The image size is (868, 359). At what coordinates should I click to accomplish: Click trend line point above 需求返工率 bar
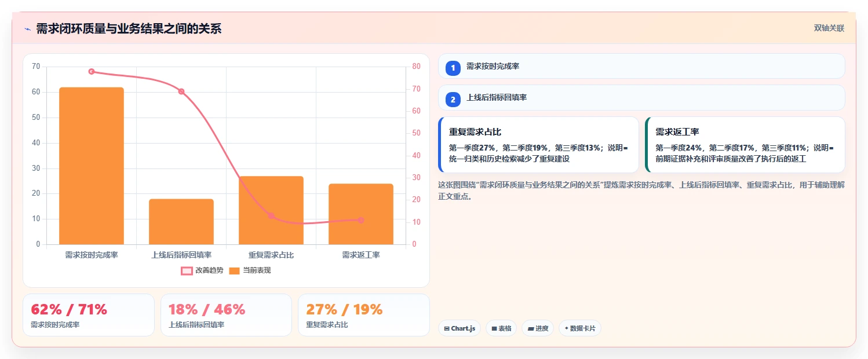(x=361, y=220)
